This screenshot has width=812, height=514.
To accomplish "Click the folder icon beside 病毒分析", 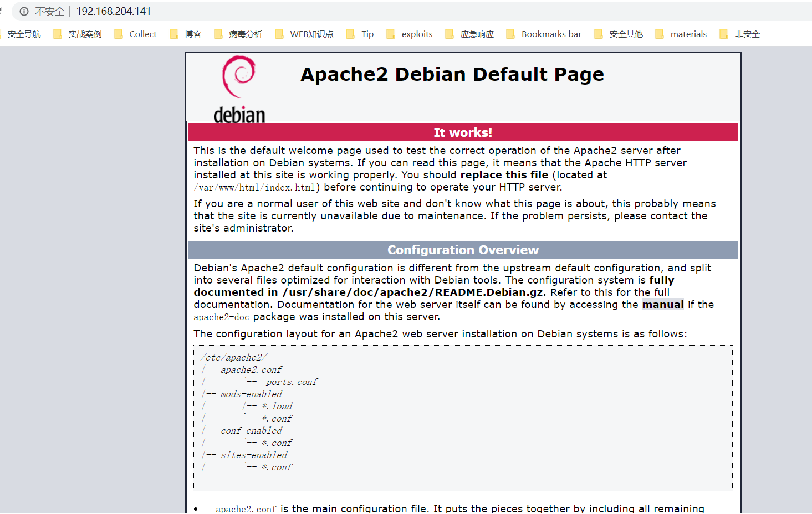I will pos(218,34).
